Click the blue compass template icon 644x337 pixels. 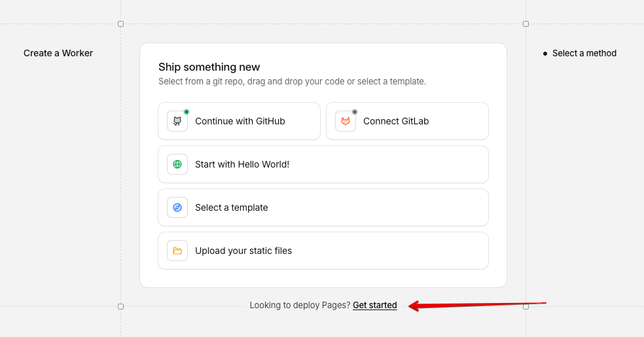click(177, 207)
